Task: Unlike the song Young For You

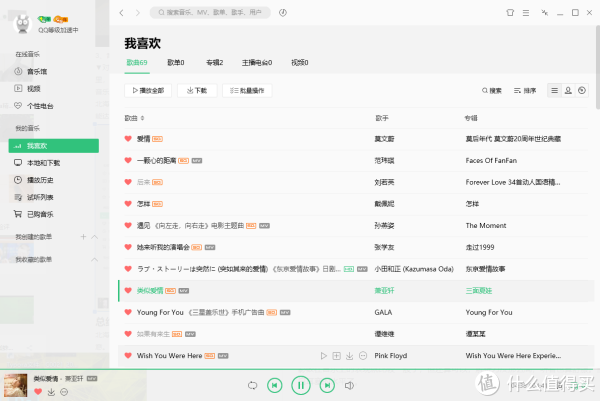Action: point(128,312)
